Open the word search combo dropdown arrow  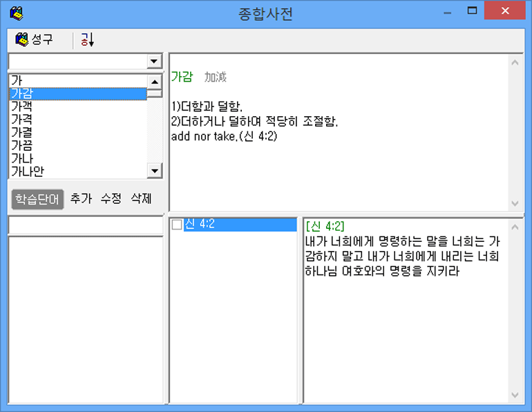(154, 62)
